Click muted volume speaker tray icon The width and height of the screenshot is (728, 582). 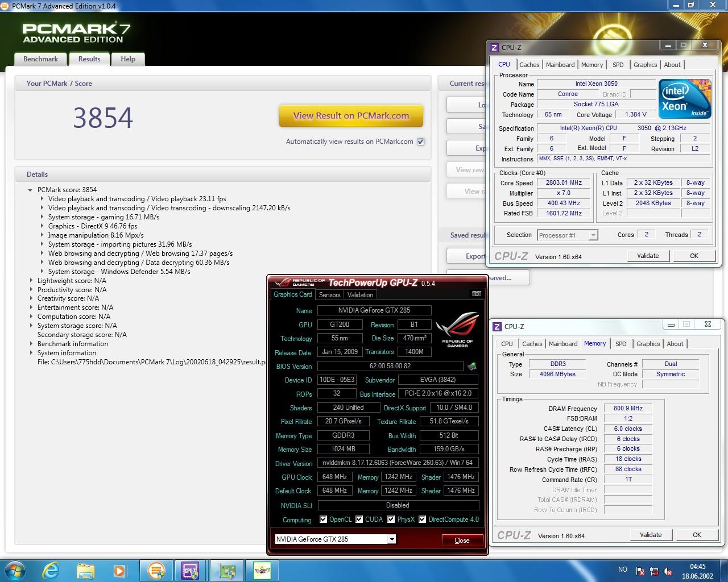[x=667, y=571]
